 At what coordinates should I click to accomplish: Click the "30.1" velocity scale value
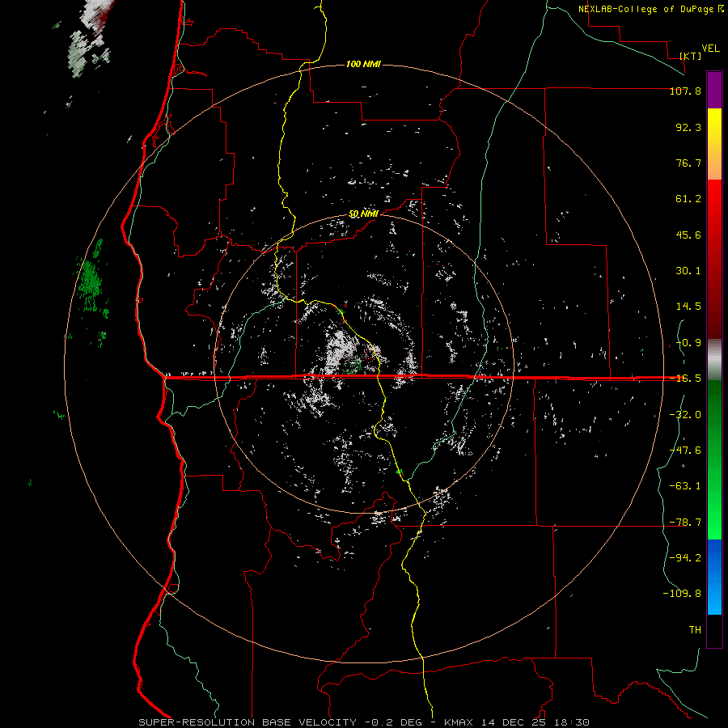click(x=688, y=271)
